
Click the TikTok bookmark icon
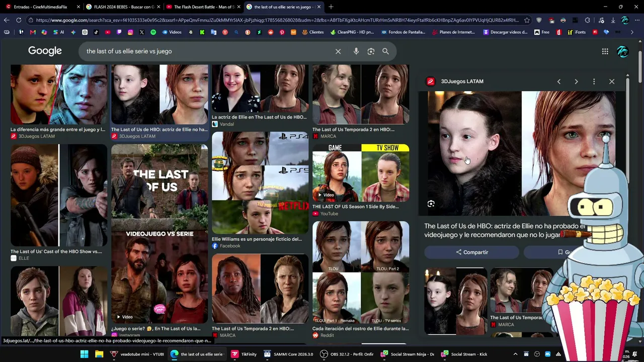[96, 32]
